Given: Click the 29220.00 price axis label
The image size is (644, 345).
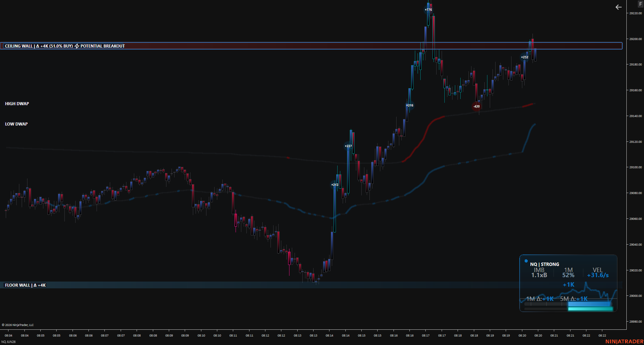Looking at the screenshot, I should (636, 13).
